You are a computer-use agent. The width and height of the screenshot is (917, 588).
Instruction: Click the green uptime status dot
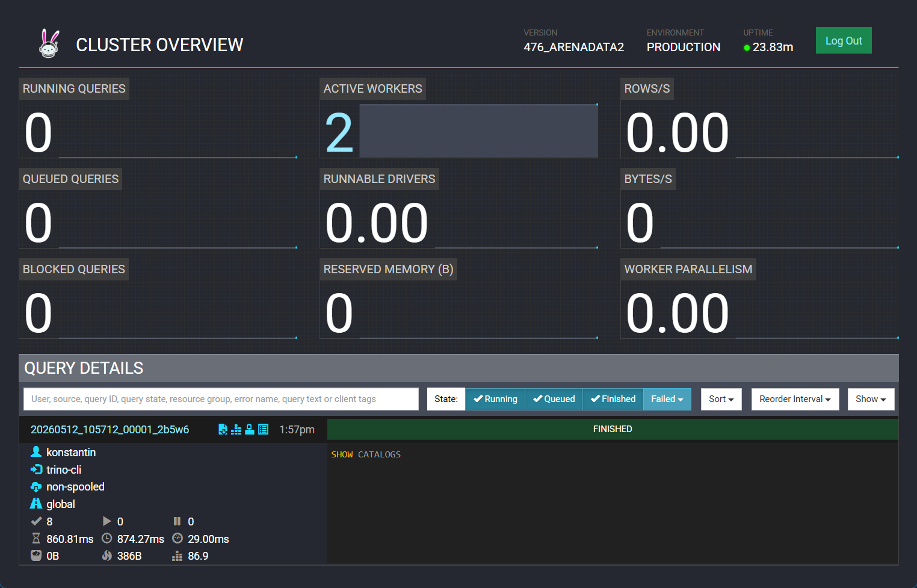coord(747,48)
